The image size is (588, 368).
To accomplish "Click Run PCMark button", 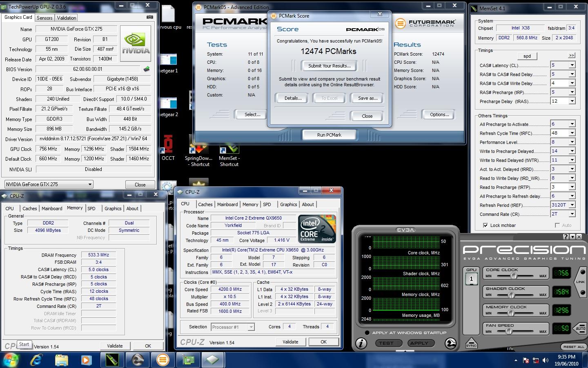I will [x=329, y=135].
